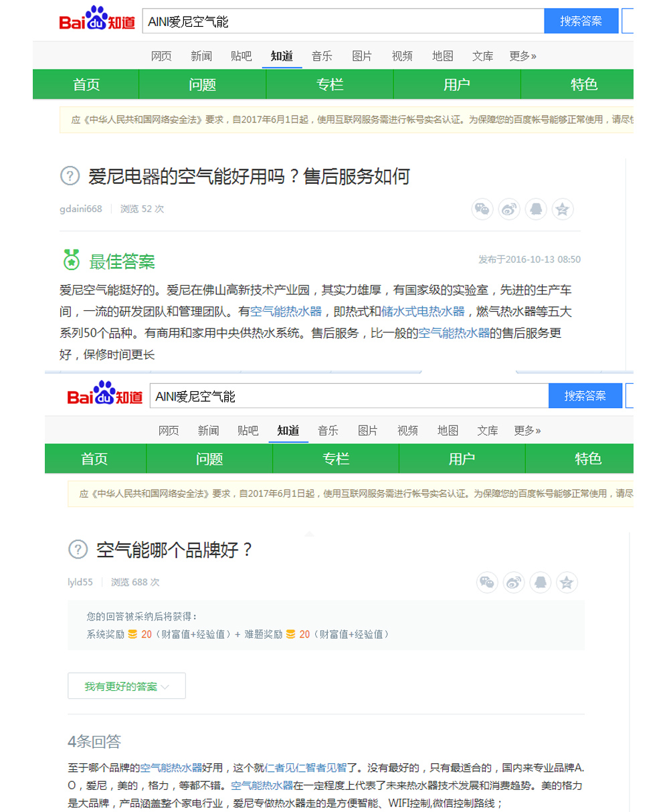
Task: Click network security law notice in lower page
Action: [x=351, y=494]
